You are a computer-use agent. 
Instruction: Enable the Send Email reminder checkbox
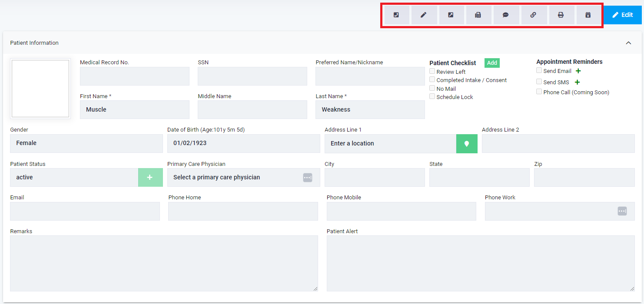(x=539, y=70)
